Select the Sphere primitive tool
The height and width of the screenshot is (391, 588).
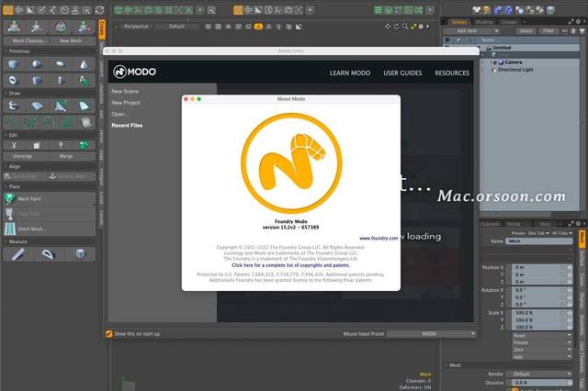[37, 64]
